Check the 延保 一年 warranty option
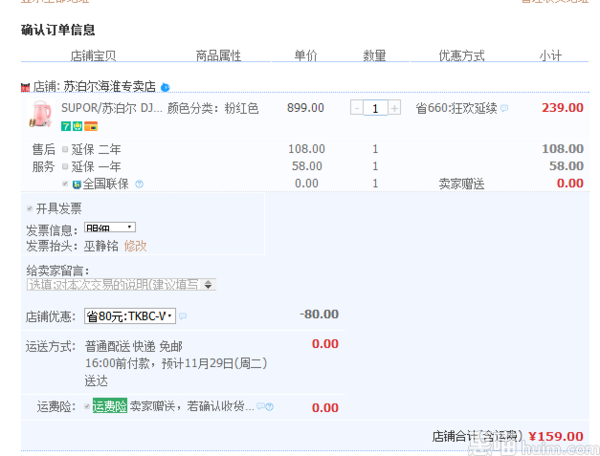The image size is (600, 456). pyautogui.click(x=65, y=166)
